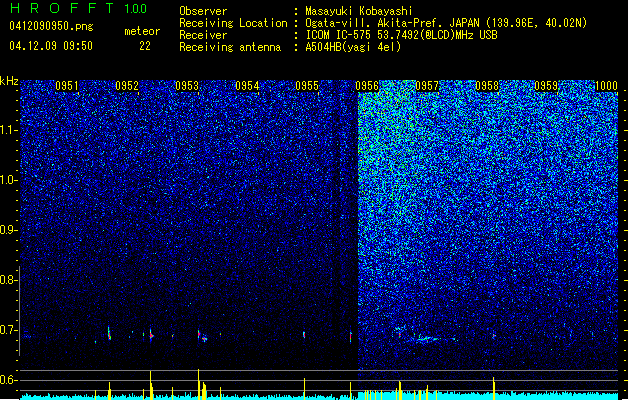Click the Ogata-vill. Akita-Pref. JAPAN location text
Screen dimensions: 629x400
[x=446, y=23]
